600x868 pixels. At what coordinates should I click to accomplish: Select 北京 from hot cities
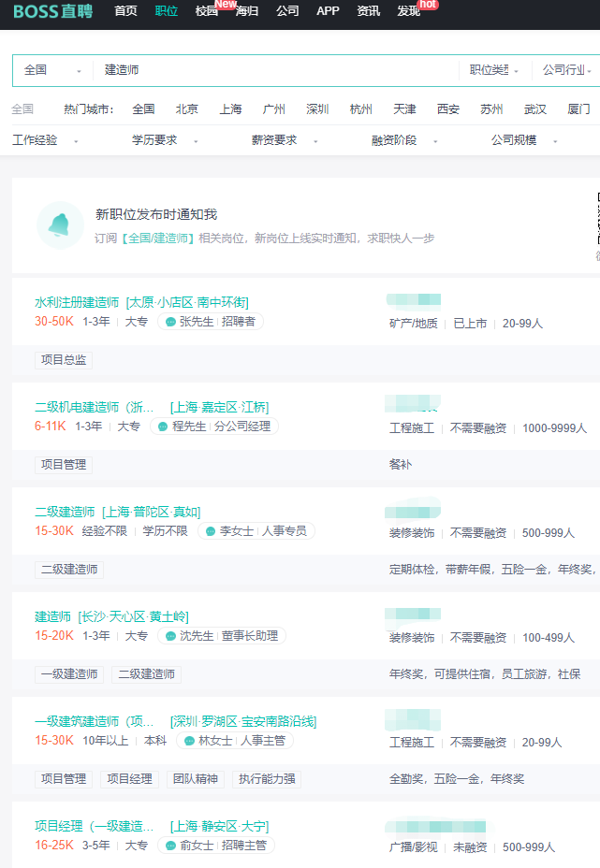pos(187,109)
